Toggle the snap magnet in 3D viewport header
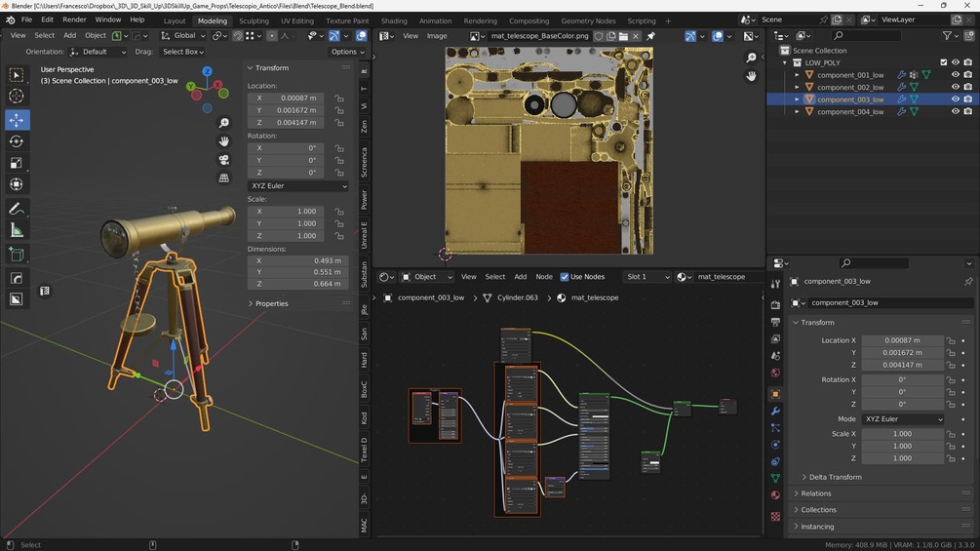The height and width of the screenshot is (551, 980). click(x=237, y=36)
